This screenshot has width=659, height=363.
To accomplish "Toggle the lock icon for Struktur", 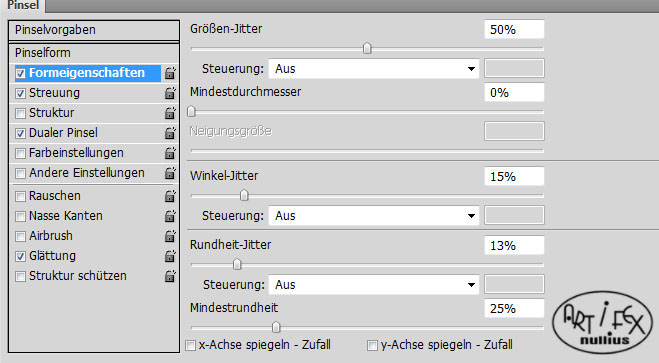I will tap(170, 113).
